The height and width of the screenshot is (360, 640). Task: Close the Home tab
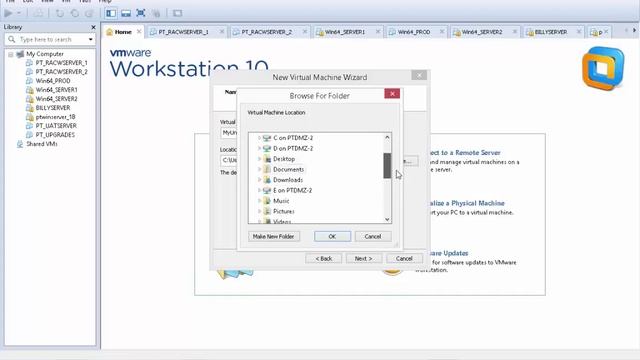(139, 31)
